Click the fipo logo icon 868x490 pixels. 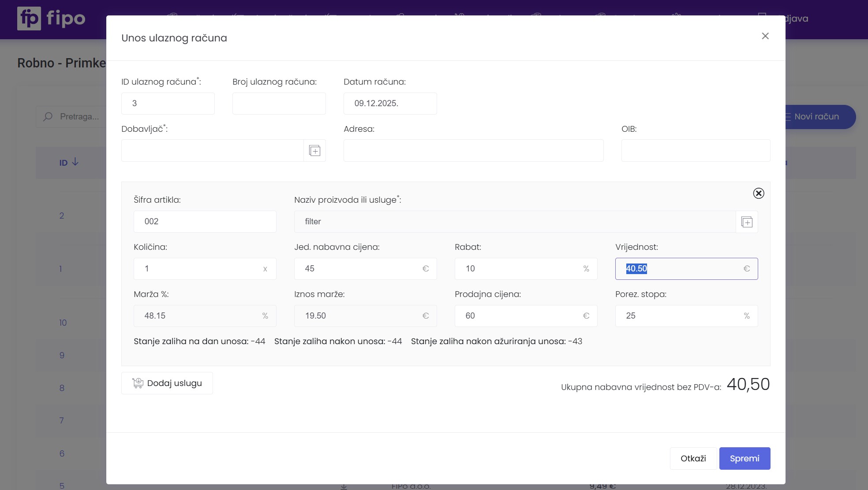tap(29, 19)
